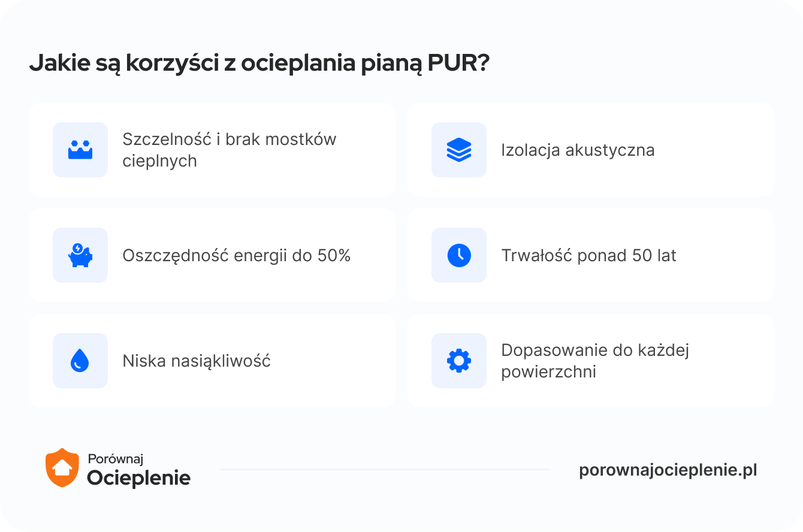Click the stacked layers acoustic icon
The height and width of the screenshot is (532, 803).
click(x=459, y=150)
